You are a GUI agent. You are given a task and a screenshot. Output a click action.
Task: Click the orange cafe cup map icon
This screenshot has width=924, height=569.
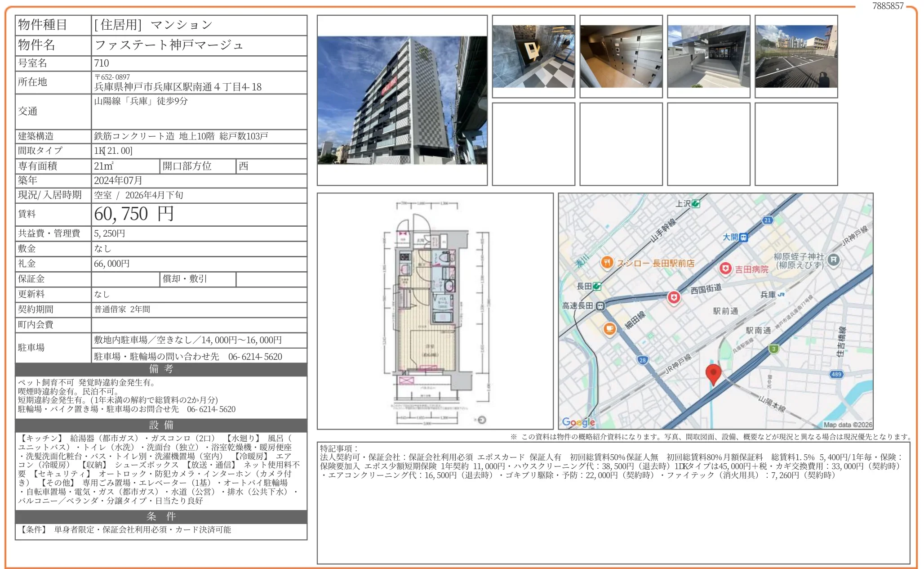click(x=609, y=329)
